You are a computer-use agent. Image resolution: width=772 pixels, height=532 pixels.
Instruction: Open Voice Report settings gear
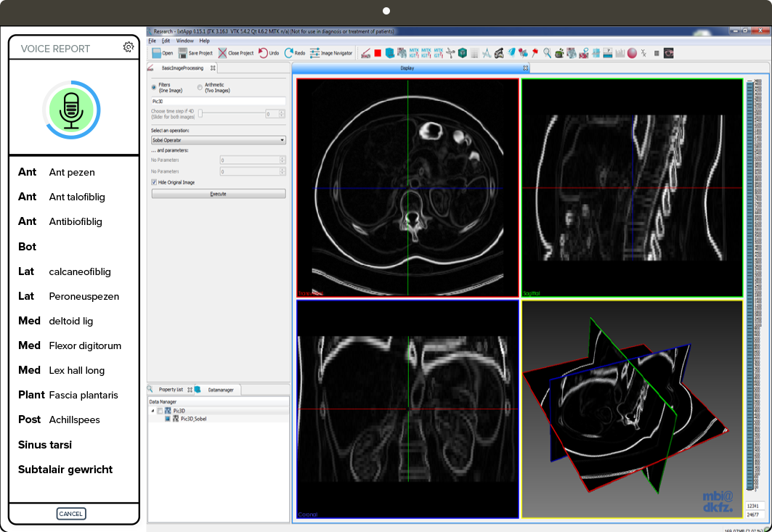[129, 48]
